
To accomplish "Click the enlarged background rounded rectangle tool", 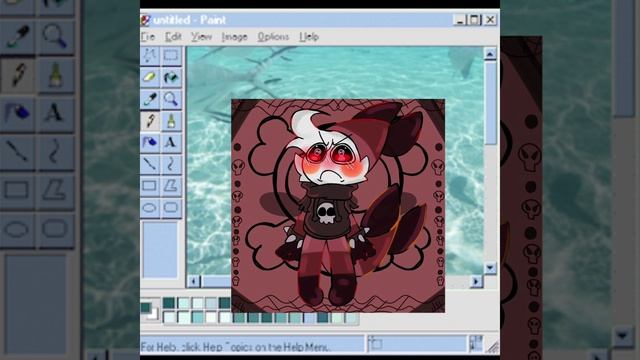I will click(x=56, y=230).
